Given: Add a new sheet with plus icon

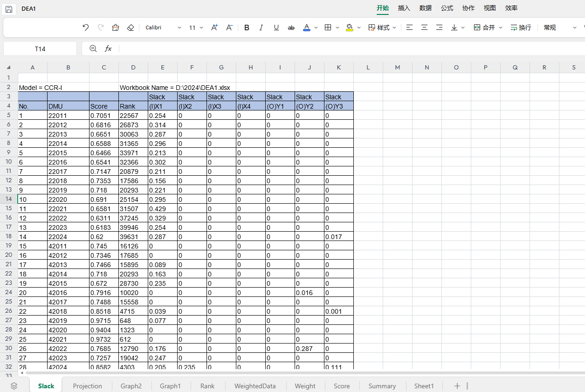Looking at the screenshot, I should pyautogui.click(x=457, y=385).
